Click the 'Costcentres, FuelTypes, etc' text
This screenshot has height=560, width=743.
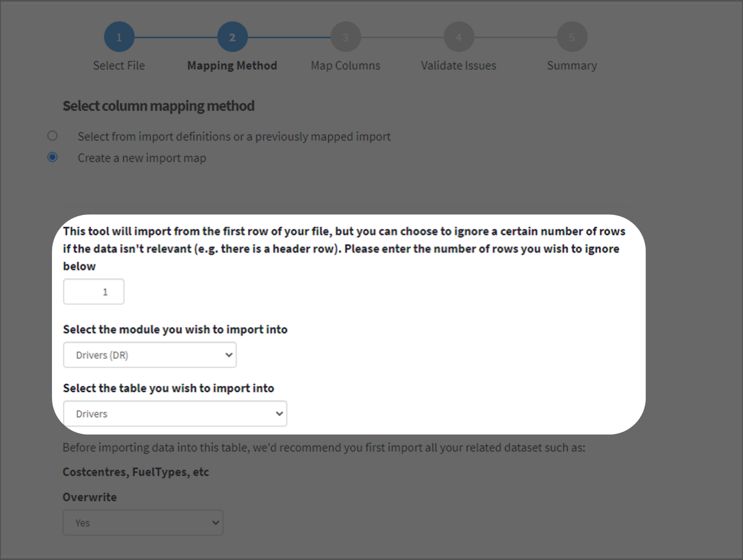point(136,472)
